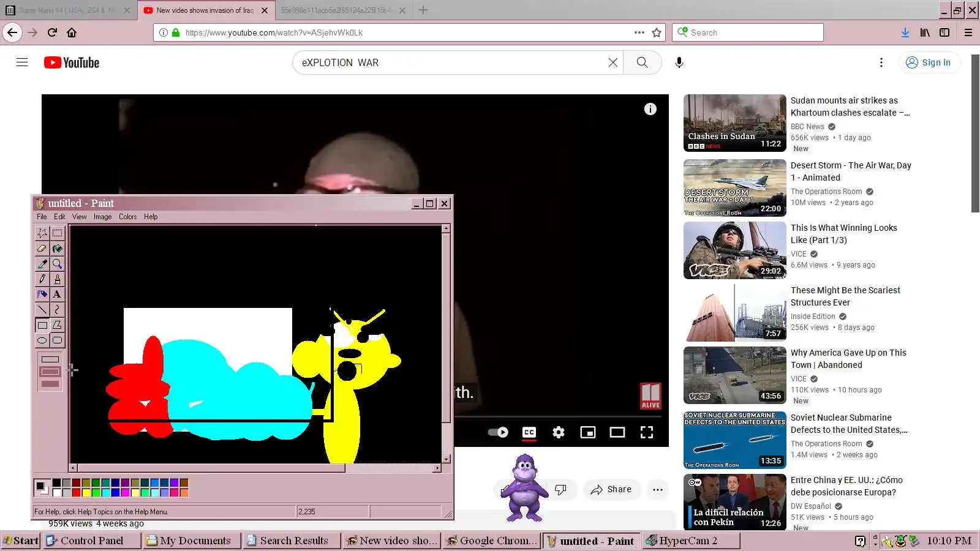Share the video using the Share button
Viewport: 980px width, 551px height.
coord(611,490)
